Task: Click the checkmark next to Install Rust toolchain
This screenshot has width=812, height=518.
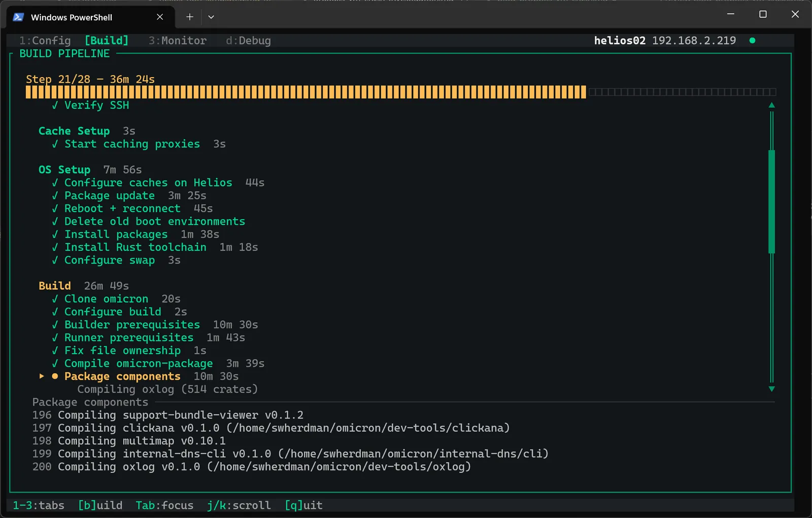Action: pyautogui.click(x=55, y=248)
